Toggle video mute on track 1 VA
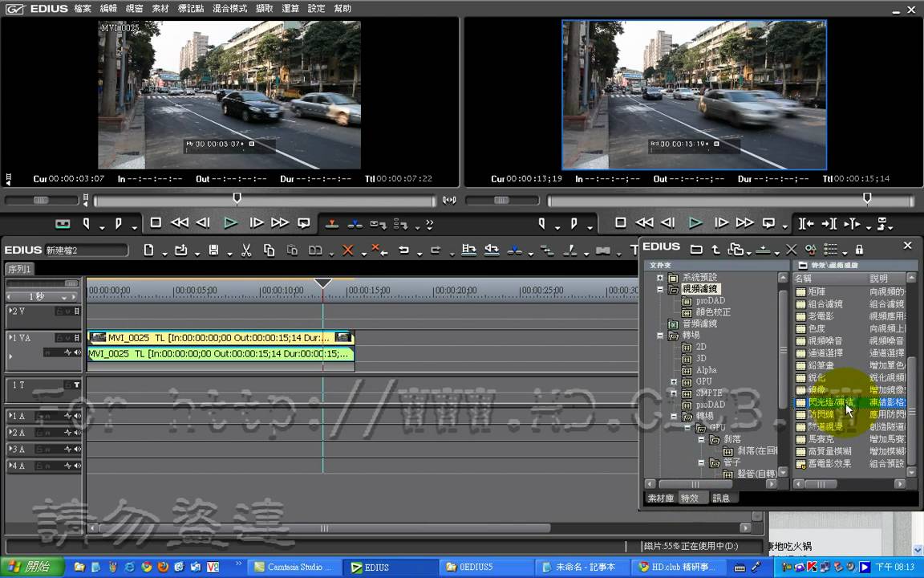 (x=77, y=338)
